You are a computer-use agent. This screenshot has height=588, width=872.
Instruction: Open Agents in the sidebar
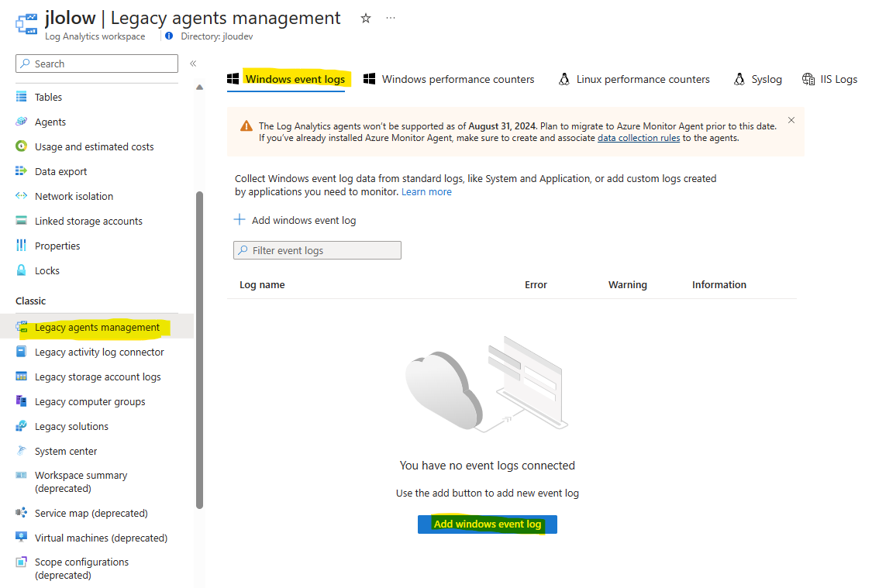point(50,122)
